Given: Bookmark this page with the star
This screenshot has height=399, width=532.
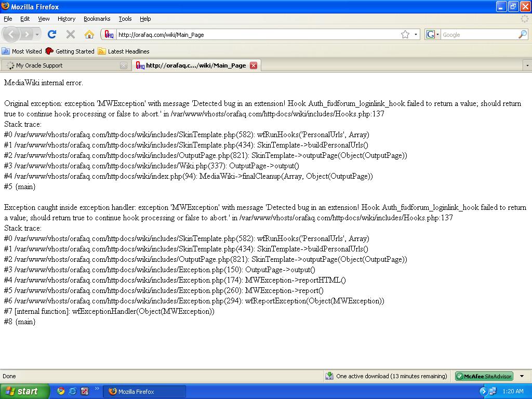Looking at the screenshot, I should [x=405, y=35].
